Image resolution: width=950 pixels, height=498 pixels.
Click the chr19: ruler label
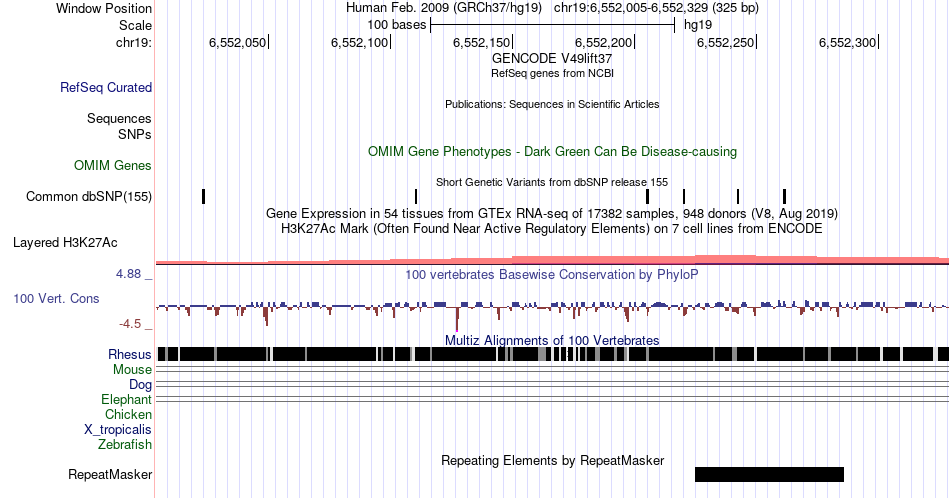click(134, 42)
